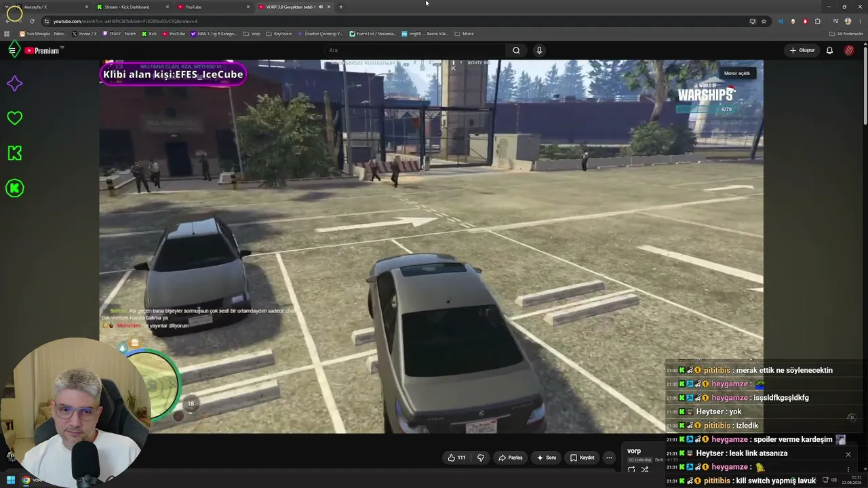Click the Oluştur create button
The width and height of the screenshot is (868, 488).
(x=802, y=50)
